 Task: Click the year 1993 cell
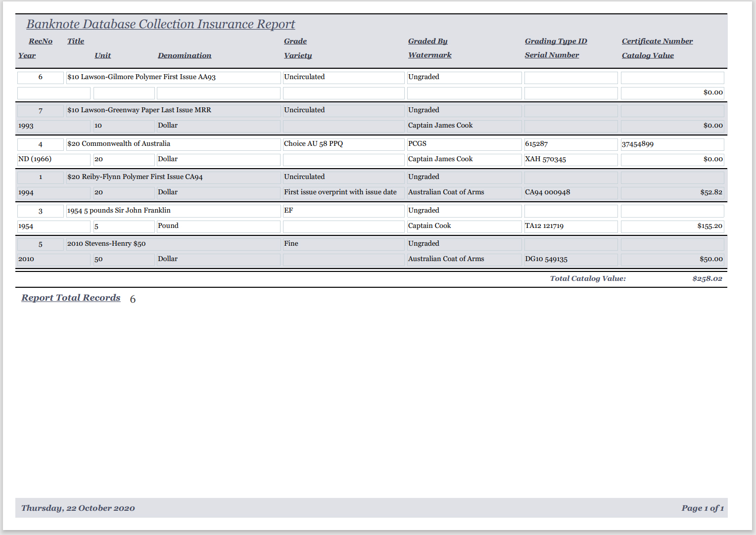click(54, 126)
